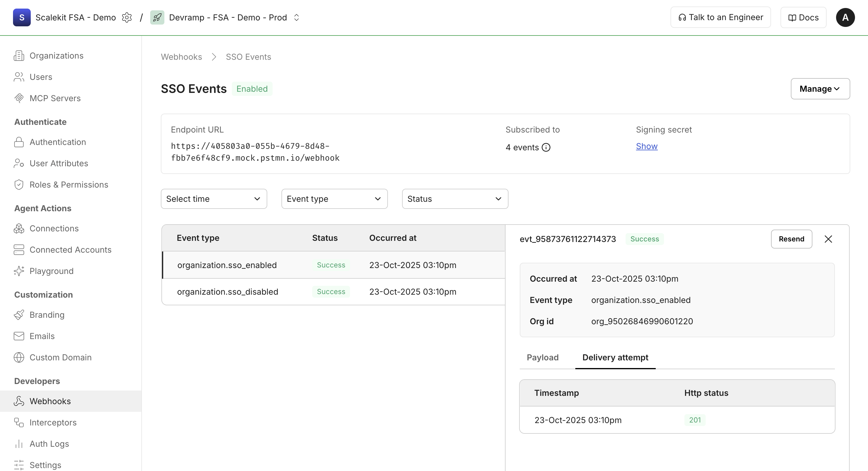Show the signing secret

[646, 146]
